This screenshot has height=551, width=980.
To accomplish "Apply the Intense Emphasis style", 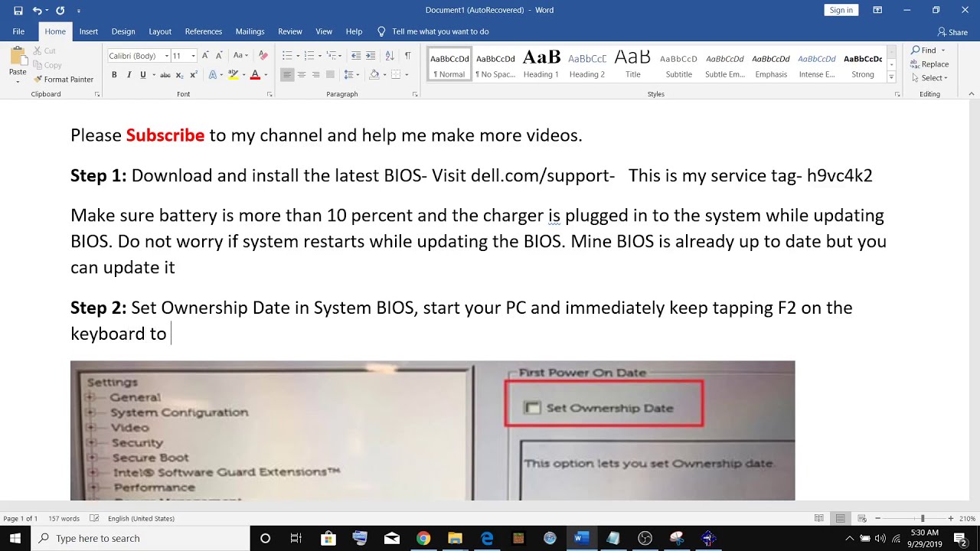I will 817,65.
